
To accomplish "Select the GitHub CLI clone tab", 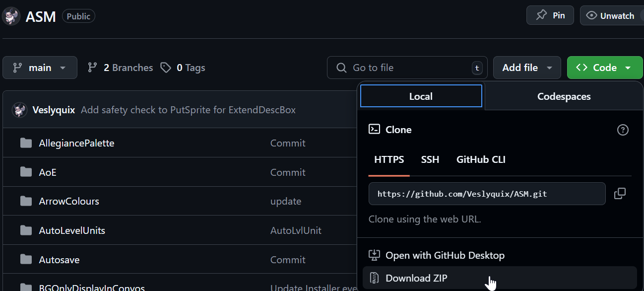I will 481,159.
